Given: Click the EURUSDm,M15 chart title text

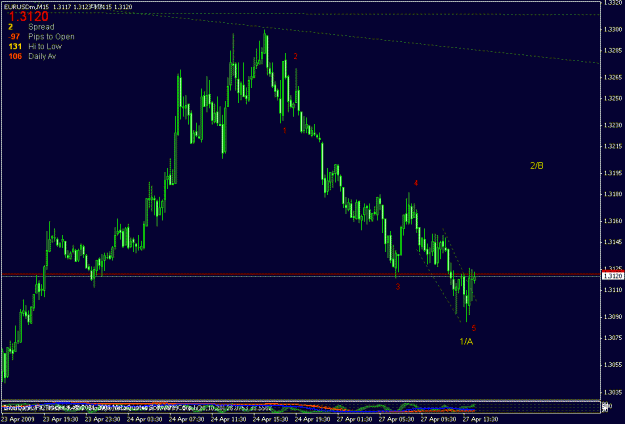Looking at the screenshot, I should (26, 7).
